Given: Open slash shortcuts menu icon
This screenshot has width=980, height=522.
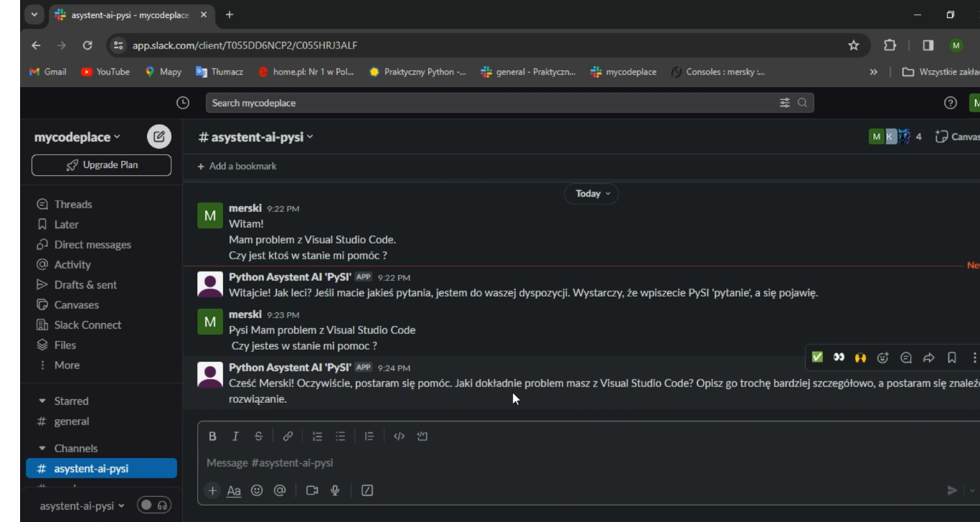Looking at the screenshot, I should point(367,490).
